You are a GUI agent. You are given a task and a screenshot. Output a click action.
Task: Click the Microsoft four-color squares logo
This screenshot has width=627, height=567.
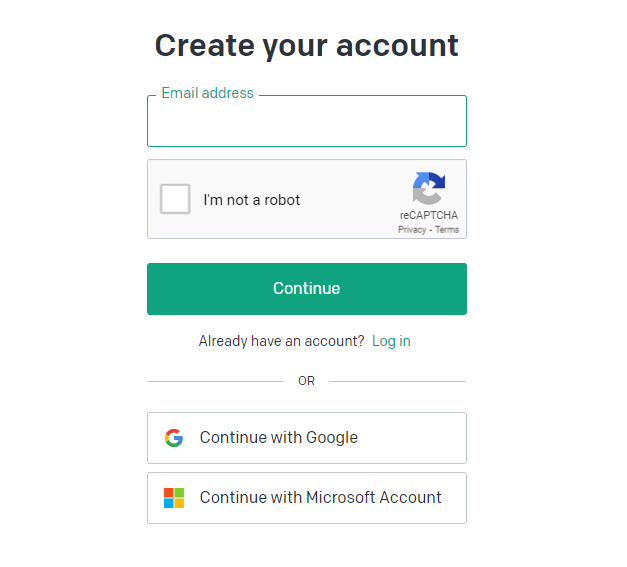click(174, 498)
